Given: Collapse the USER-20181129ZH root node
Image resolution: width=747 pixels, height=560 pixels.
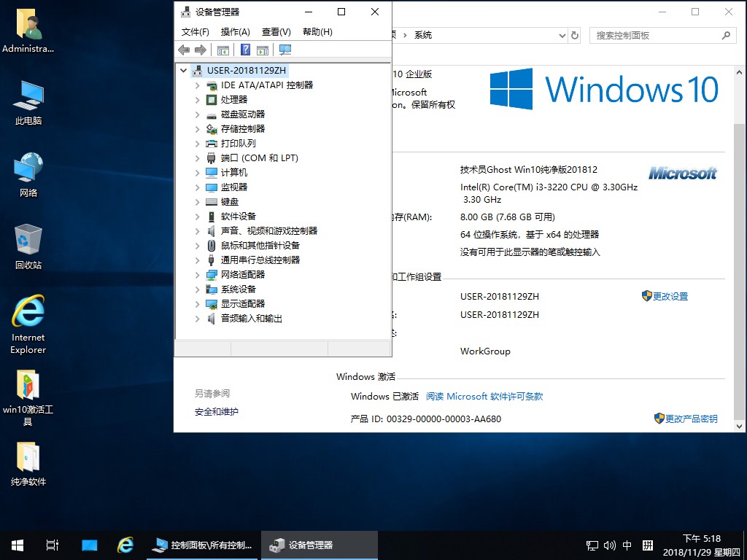Looking at the screenshot, I should pos(184,71).
